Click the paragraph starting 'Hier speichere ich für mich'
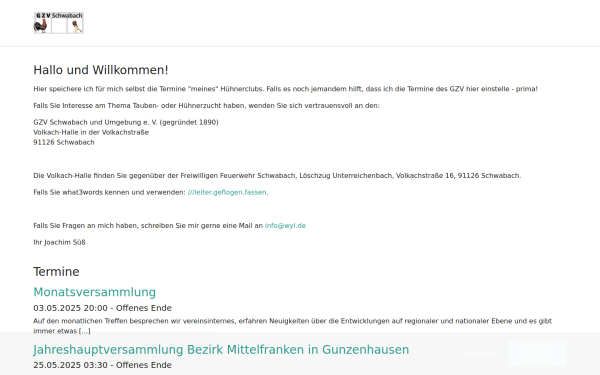The height and width of the screenshot is (375, 600). (x=285, y=89)
